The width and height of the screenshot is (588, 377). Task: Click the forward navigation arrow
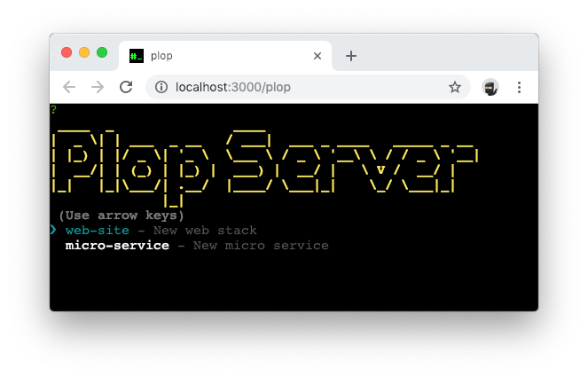coord(98,87)
